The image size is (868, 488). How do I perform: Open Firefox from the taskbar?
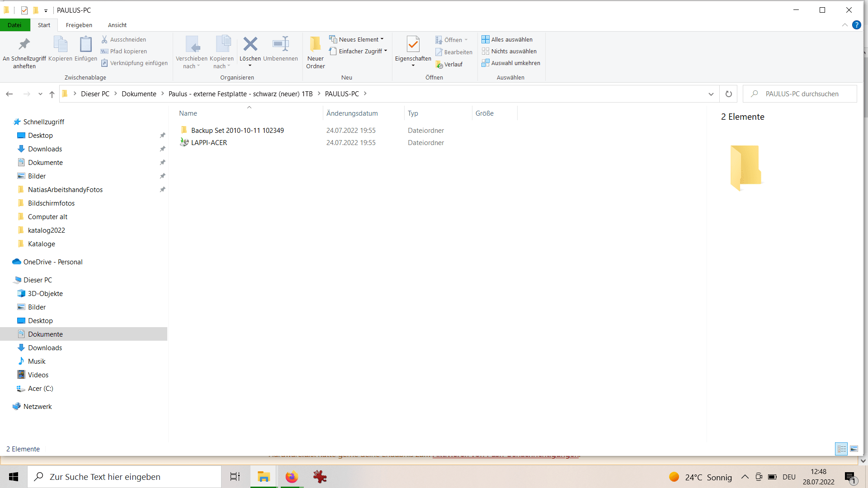[292, 477]
